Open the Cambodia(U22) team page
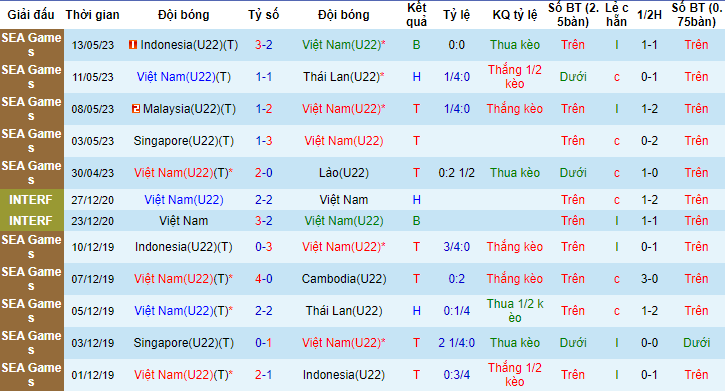Image resolution: width=725 pixels, height=391 pixels. pyautogui.click(x=344, y=279)
